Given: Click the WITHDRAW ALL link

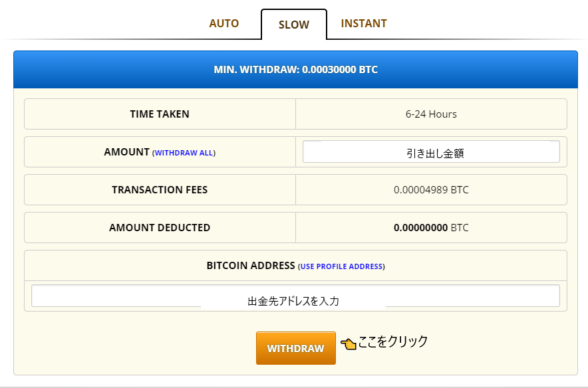Looking at the screenshot, I should [x=184, y=153].
